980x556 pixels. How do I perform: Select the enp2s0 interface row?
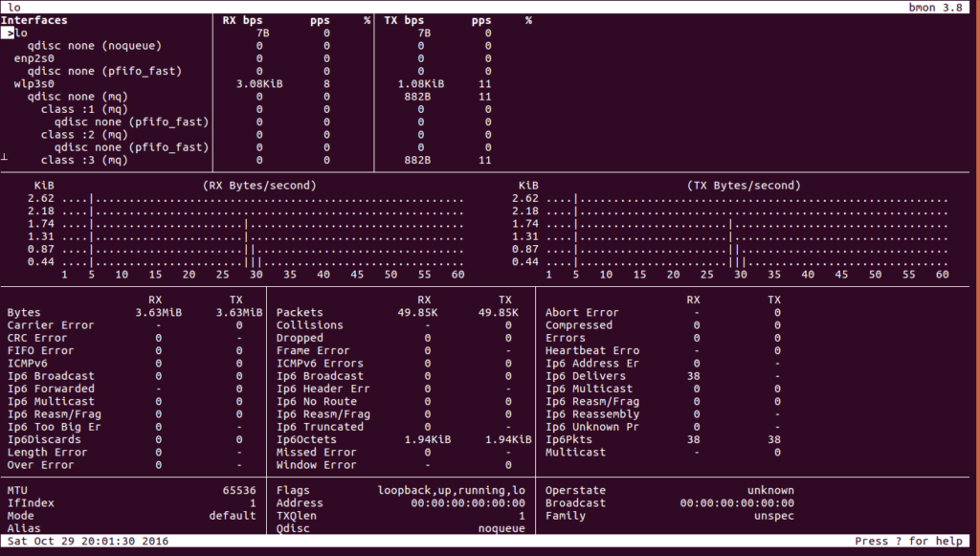[x=32, y=57]
